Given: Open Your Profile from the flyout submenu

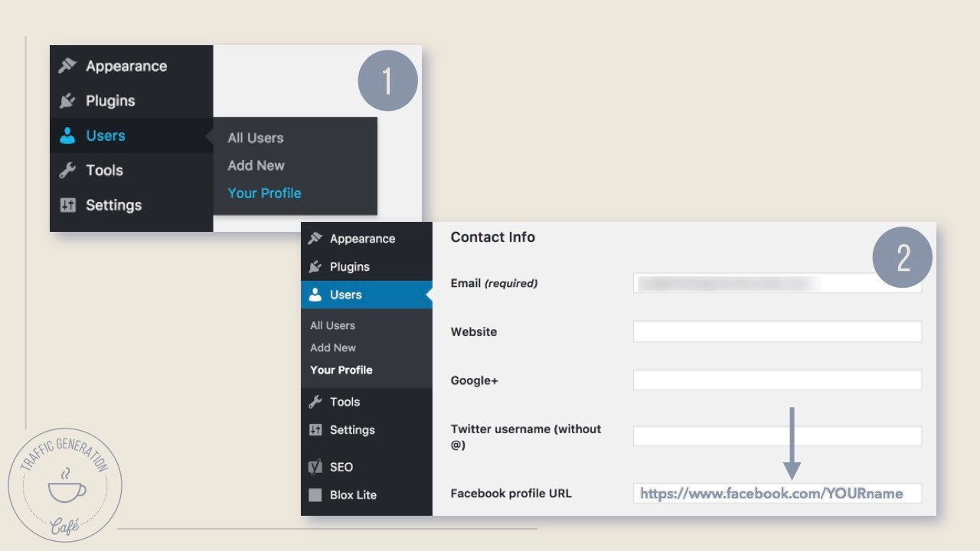Looking at the screenshot, I should [x=264, y=193].
